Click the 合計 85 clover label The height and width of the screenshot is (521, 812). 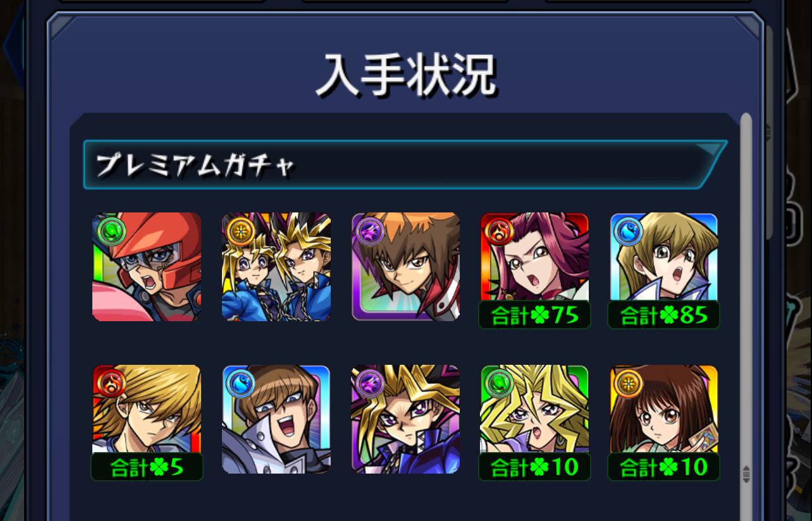(664, 315)
